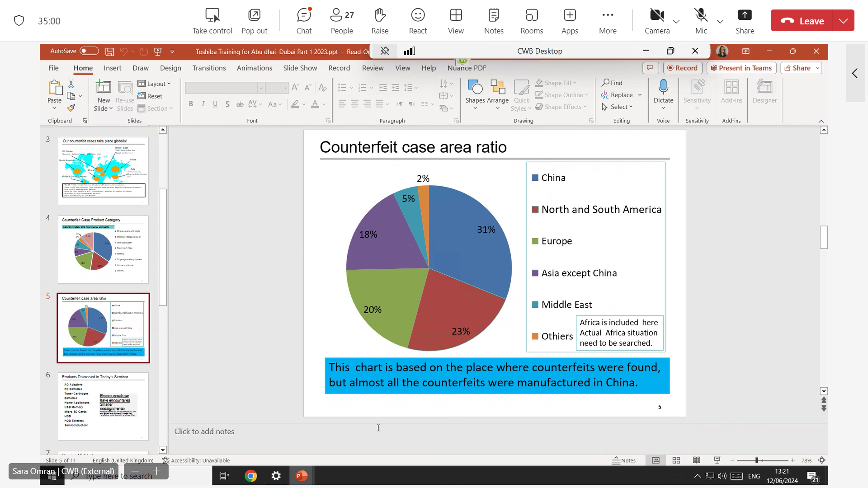The height and width of the screenshot is (488, 868).
Task: Click the Take control button
Action: click(x=212, y=21)
